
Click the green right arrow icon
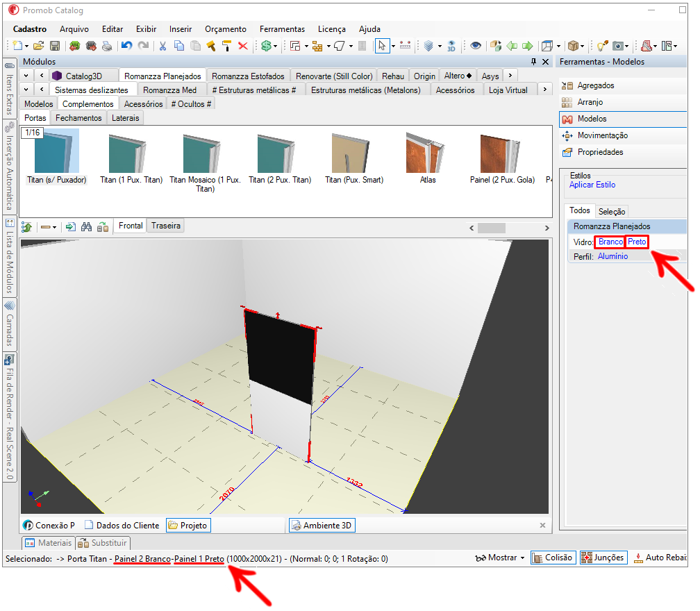pyautogui.click(x=528, y=46)
